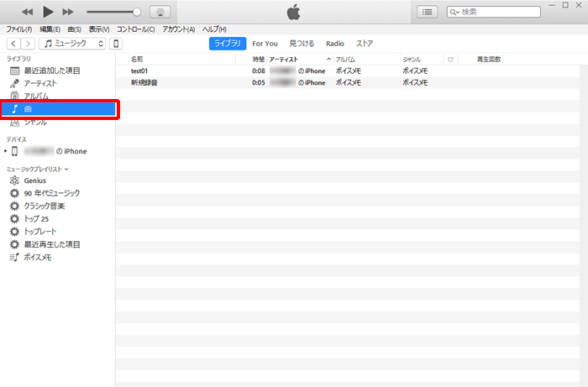Close the iTunes window
This screenshot has height=387, width=588.
tap(579, 5)
